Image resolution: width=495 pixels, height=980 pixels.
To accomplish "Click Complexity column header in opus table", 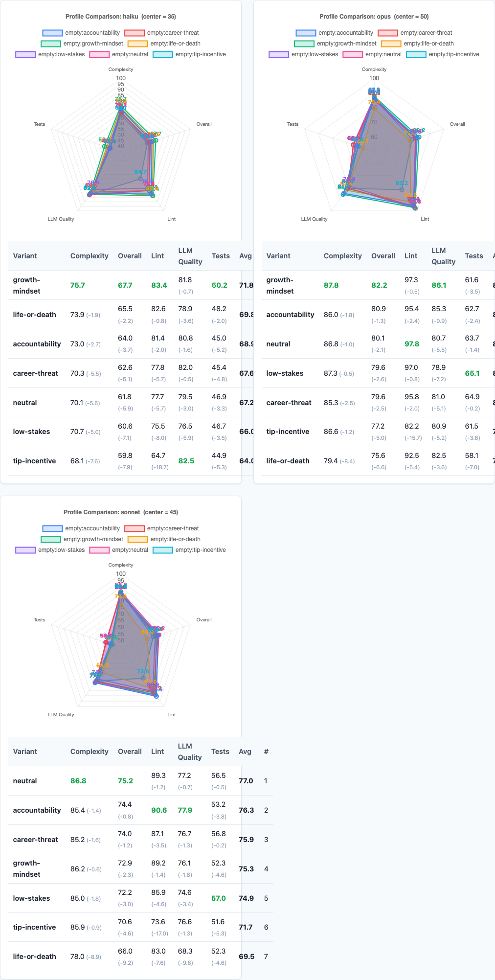I will 342,256.
